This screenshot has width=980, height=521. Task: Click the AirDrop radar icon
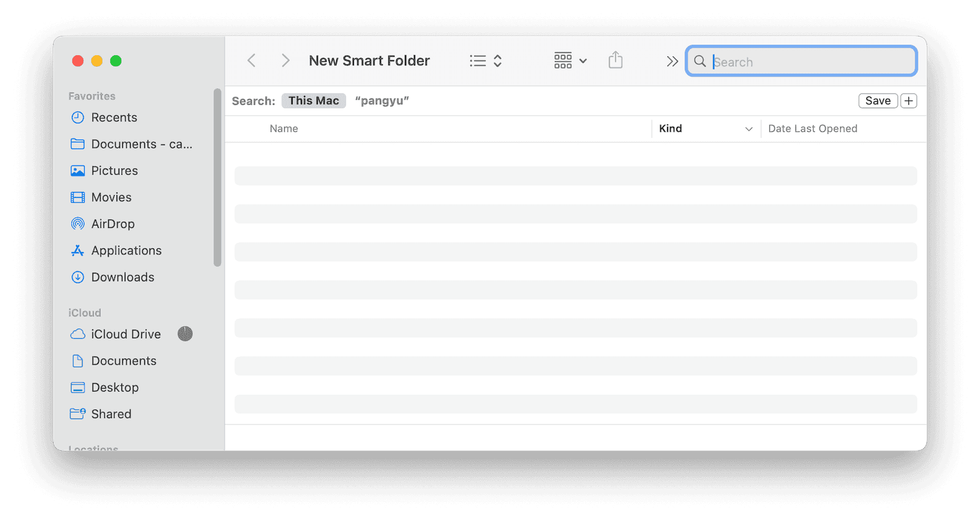78,224
